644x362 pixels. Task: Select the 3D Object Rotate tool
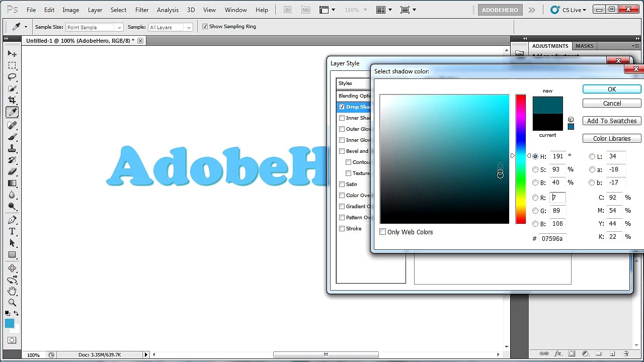pos(12,268)
